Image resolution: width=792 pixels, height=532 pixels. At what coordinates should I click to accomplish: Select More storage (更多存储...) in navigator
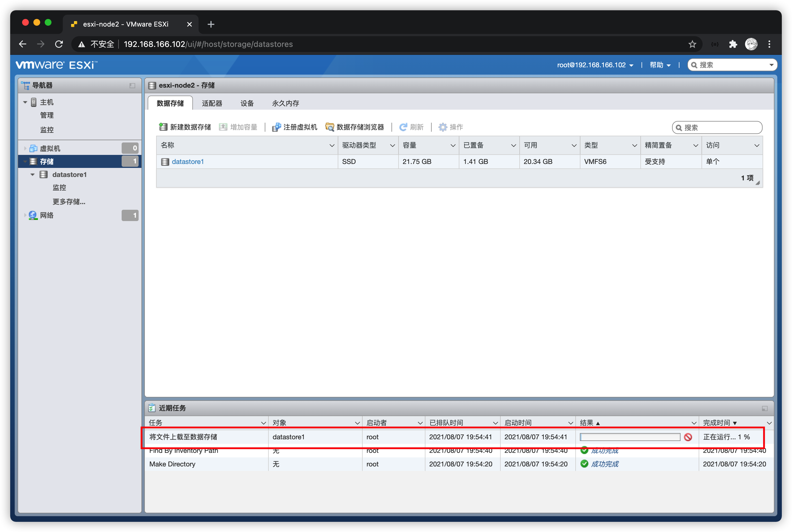point(69,202)
